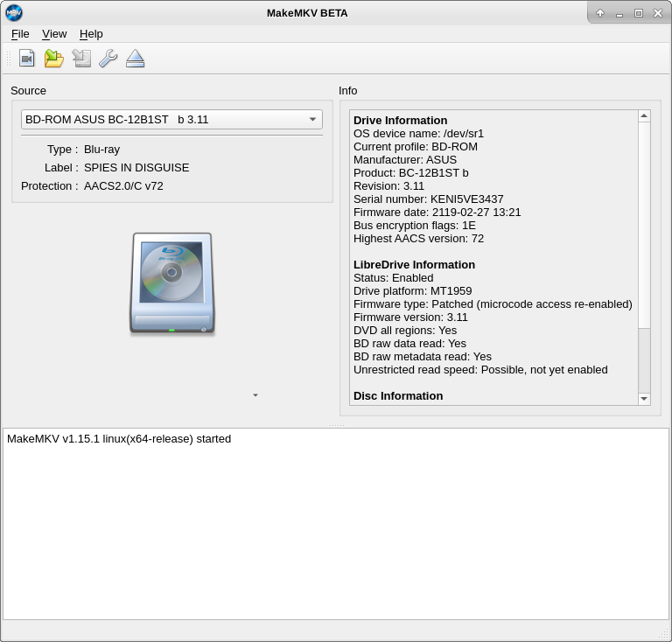Click 'Firmware version: 3.11' line
The image size is (672, 642).
[x=410, y=318]
